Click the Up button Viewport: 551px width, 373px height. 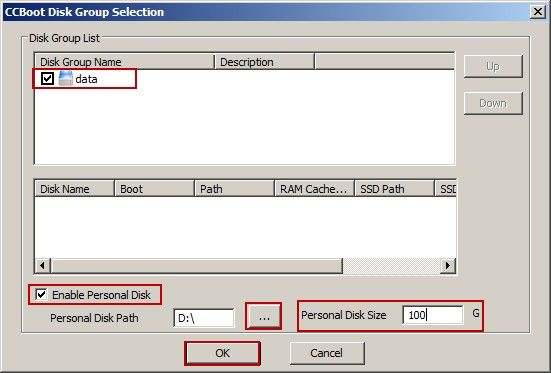coord(493,66)
